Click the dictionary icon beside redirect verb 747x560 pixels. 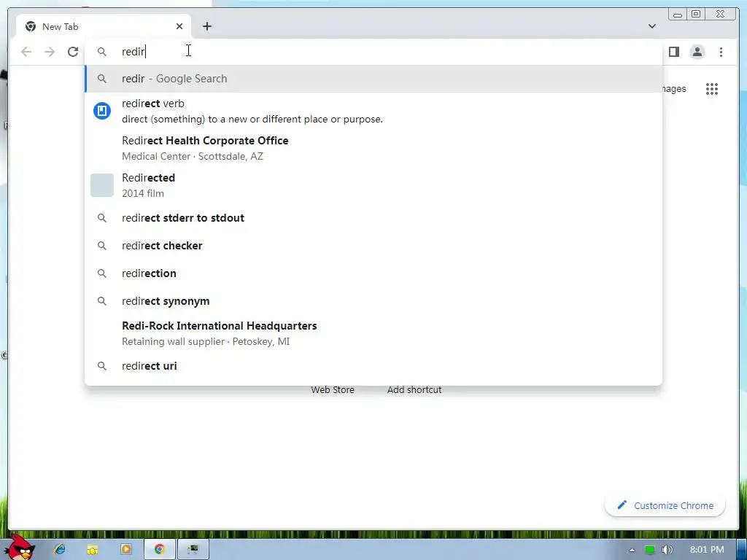102,111
